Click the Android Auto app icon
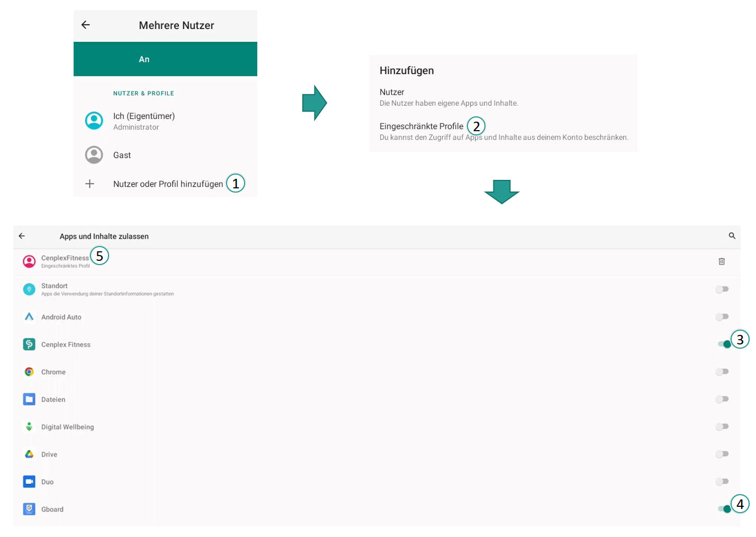The width and height of the screenshot is (756, 537). 29,316
